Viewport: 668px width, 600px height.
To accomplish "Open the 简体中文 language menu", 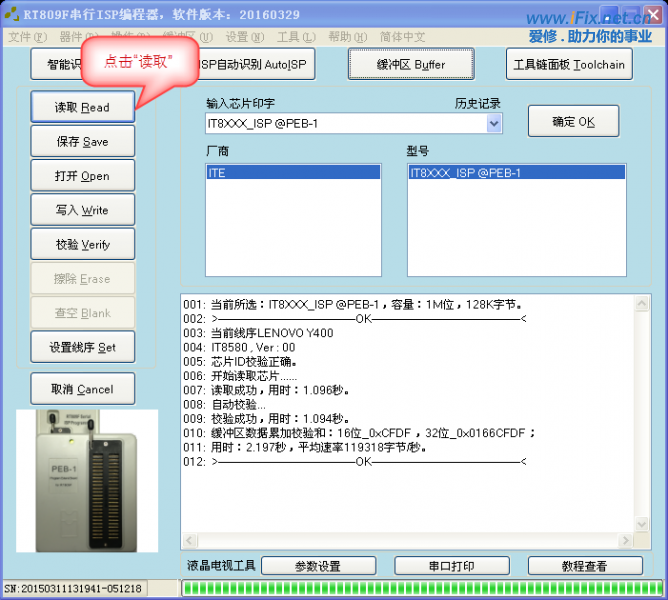I will tap(403, 37).
